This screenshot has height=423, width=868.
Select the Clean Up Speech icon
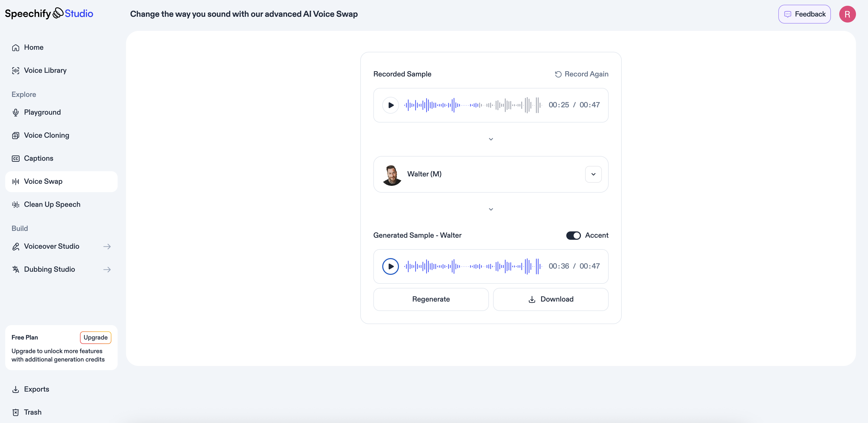[x=15, y=204]
